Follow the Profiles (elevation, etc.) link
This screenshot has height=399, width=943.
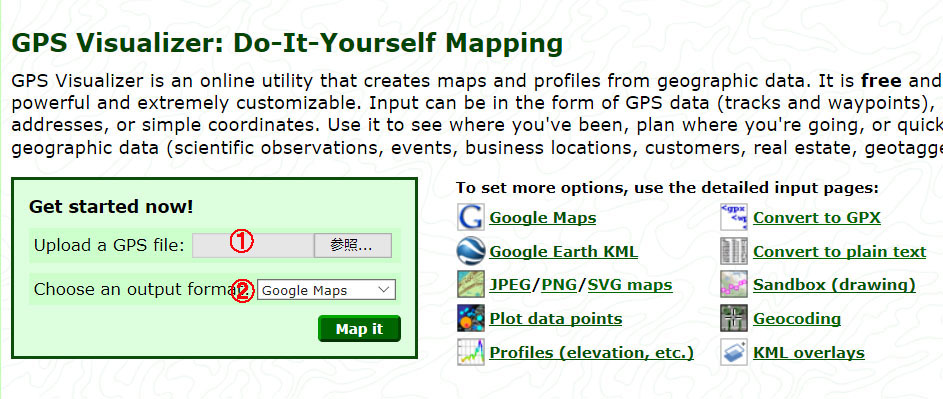tap(592, 353)
